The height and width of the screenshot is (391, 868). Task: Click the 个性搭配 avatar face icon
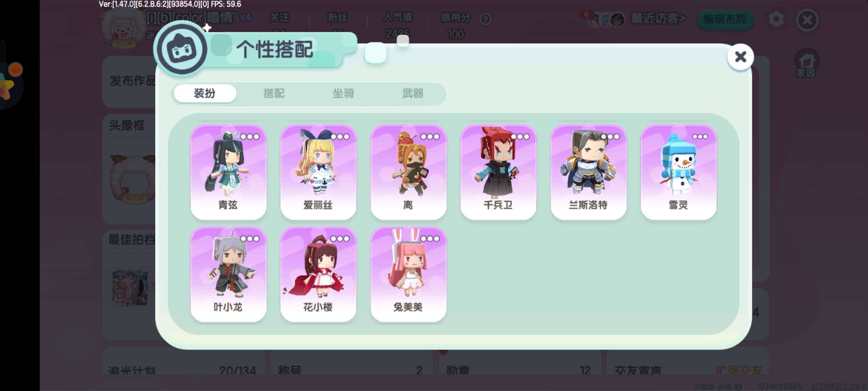tap(182, 50)
